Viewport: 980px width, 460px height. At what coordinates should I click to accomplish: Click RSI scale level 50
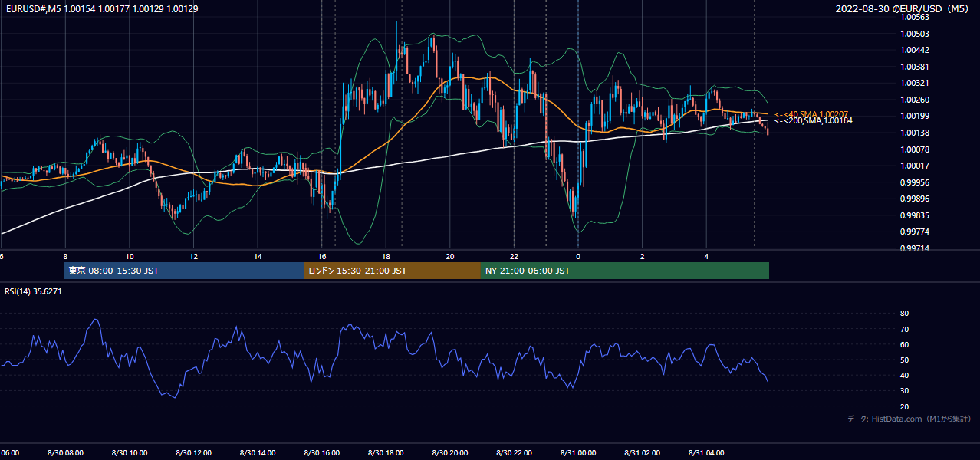click(904, 360)
